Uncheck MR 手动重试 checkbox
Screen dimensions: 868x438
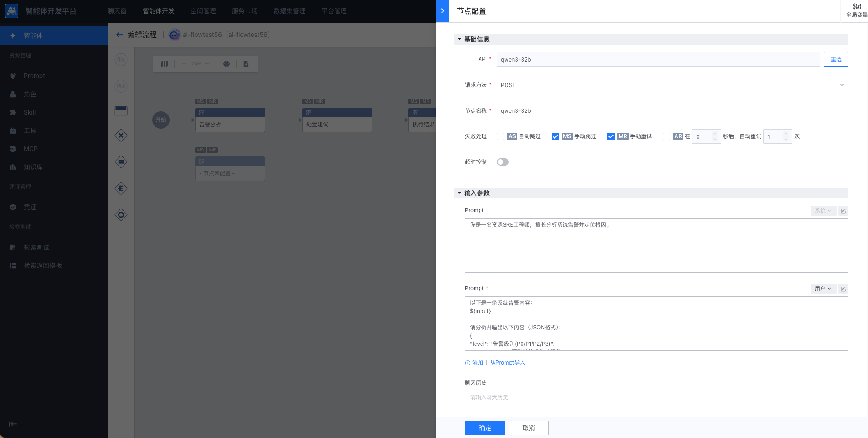tap(611, 136)
